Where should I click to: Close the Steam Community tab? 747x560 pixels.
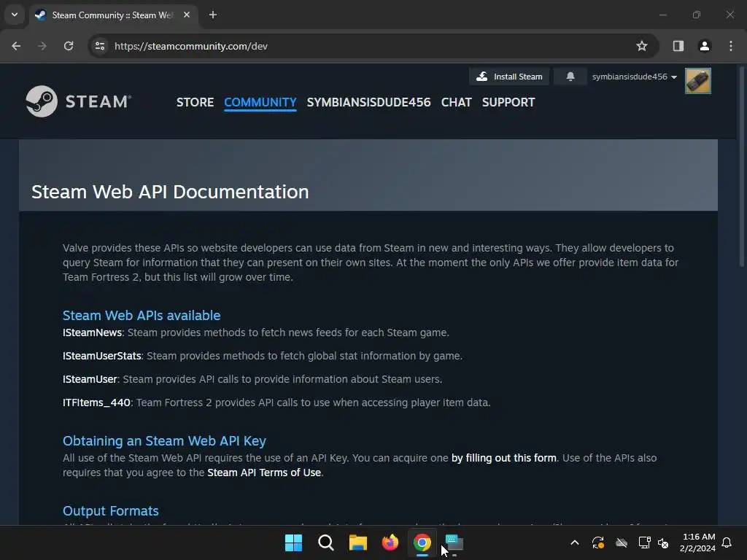(187, 15)
